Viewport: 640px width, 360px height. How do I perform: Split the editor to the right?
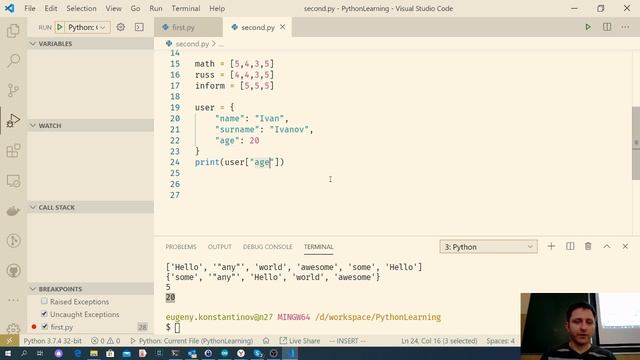pos(607,27)
